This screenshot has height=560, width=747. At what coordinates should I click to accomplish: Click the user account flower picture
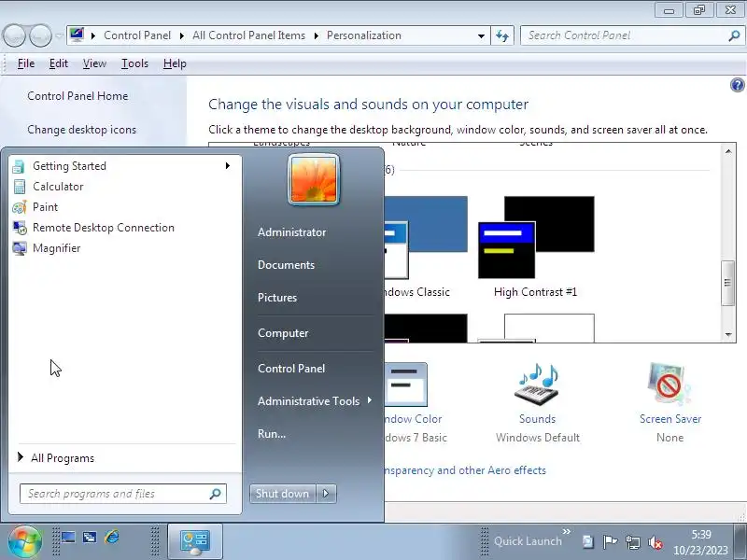point(314,179)
